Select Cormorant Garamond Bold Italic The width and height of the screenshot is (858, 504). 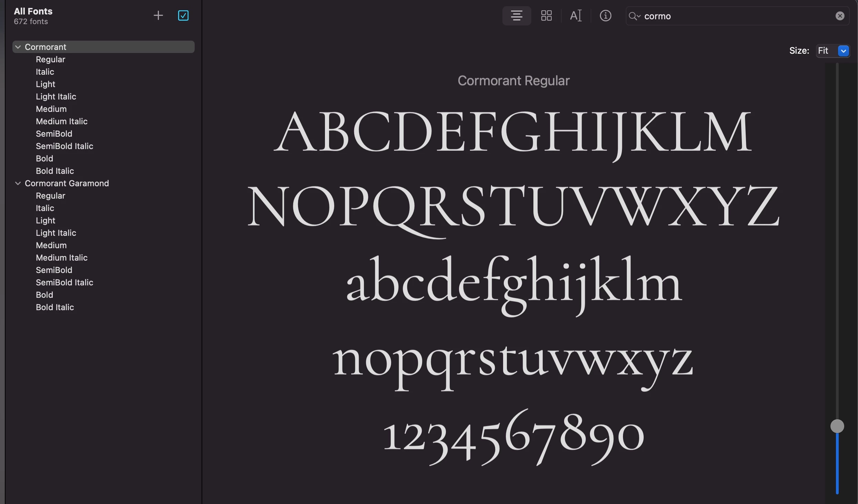pyautogui.click(x=55, y=307)
